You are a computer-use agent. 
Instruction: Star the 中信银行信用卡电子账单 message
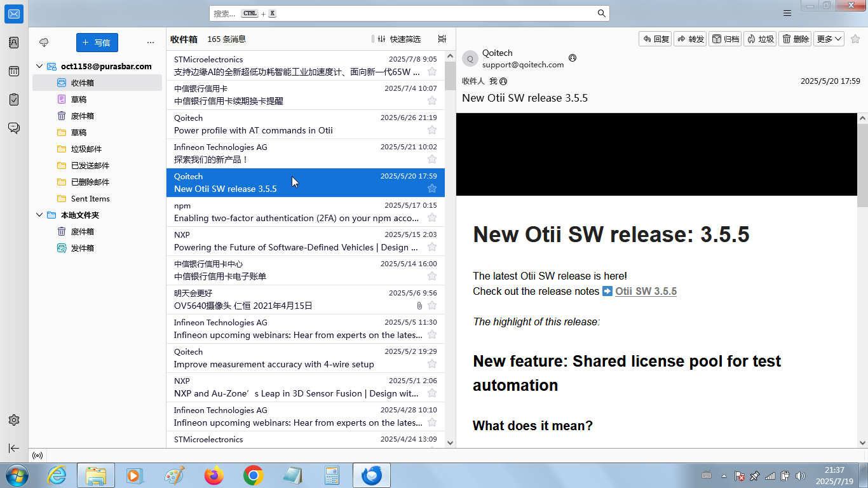coord(432,276)
